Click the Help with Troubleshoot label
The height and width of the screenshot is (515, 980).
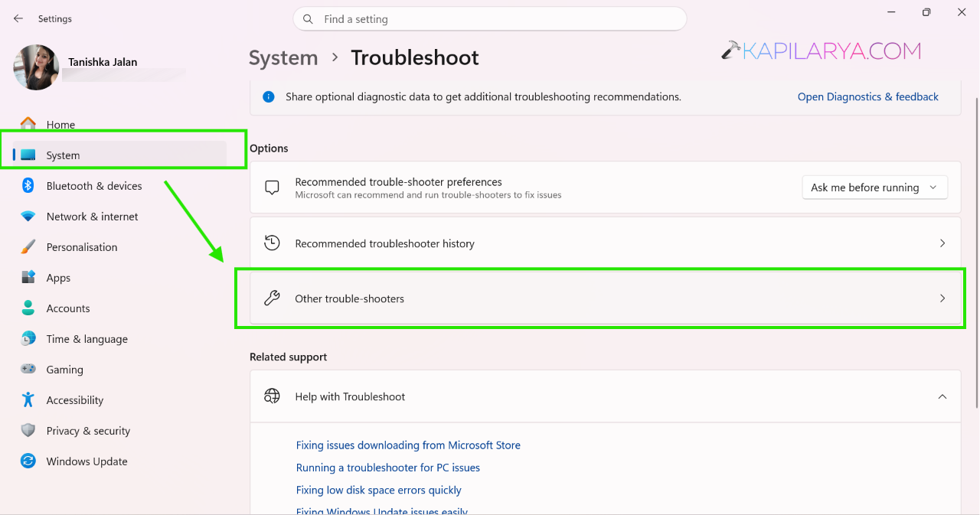pyautogui.click(x=350, y=396)
